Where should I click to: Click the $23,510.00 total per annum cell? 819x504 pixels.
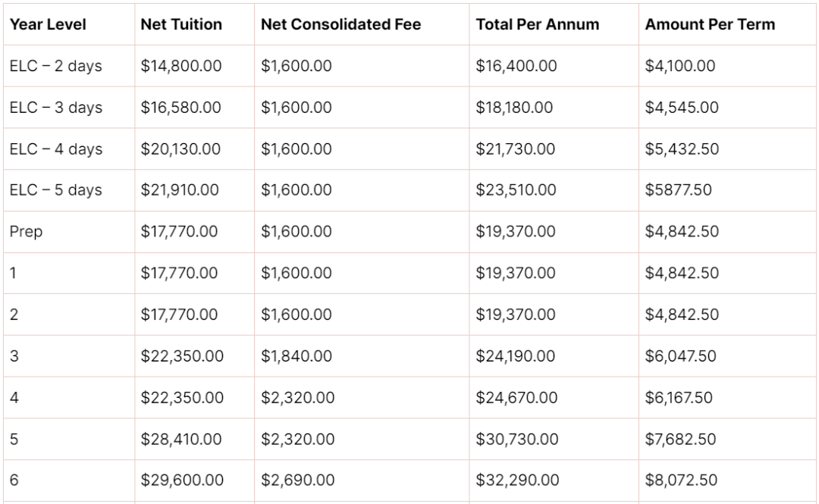tap(516, 190)
